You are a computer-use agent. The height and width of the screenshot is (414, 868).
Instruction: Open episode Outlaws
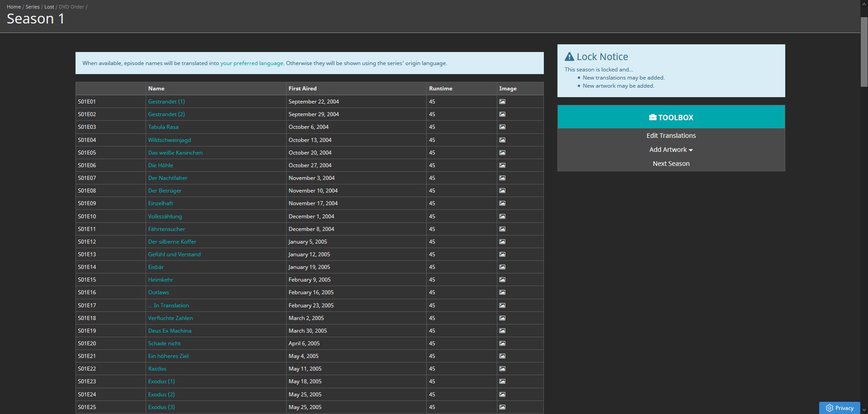[159, 292]
